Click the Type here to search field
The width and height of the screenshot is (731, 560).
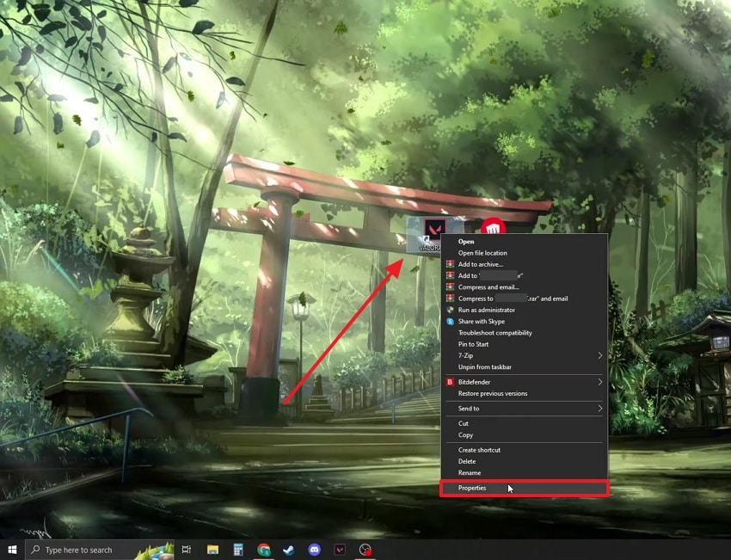95,550
